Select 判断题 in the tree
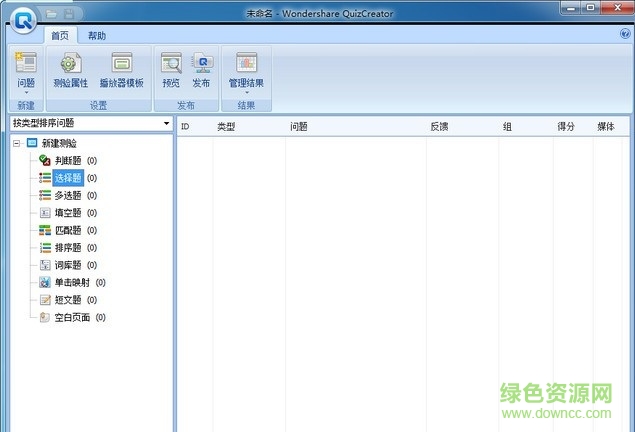The image size is (635, 432). click(68, 161)
